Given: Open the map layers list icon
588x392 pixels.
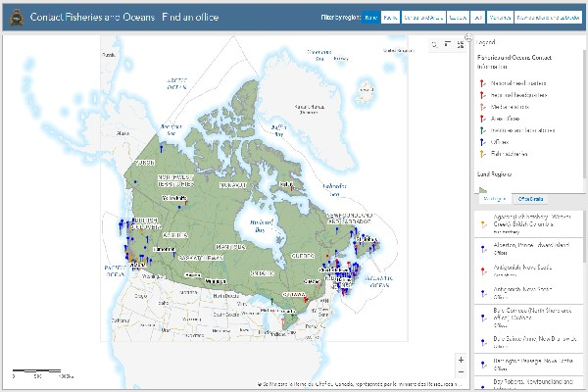Looking at the screenshot, I should [448, 44].
